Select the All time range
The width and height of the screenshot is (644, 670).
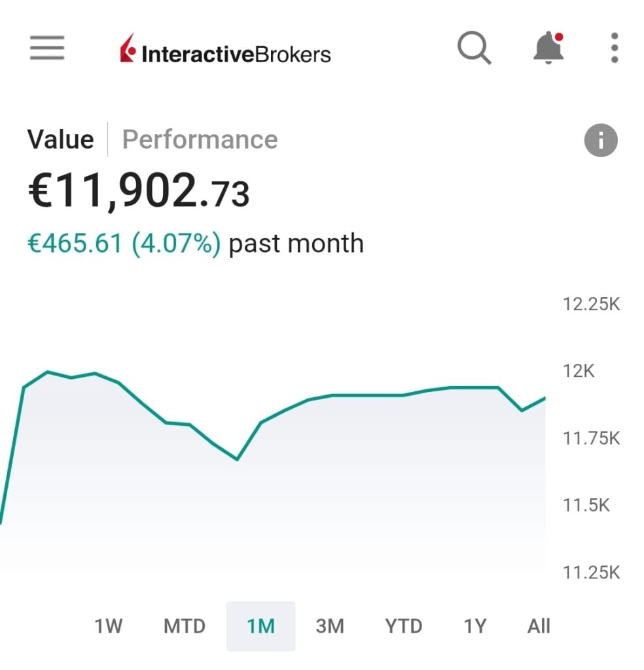click(x=539, y=626)
